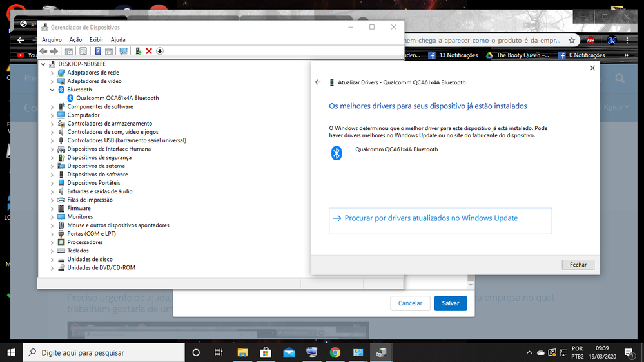Click Procurar por drivers atualizados no Windows Update
644x362 pixels.
pyautogui.click(x=440, y=221)
